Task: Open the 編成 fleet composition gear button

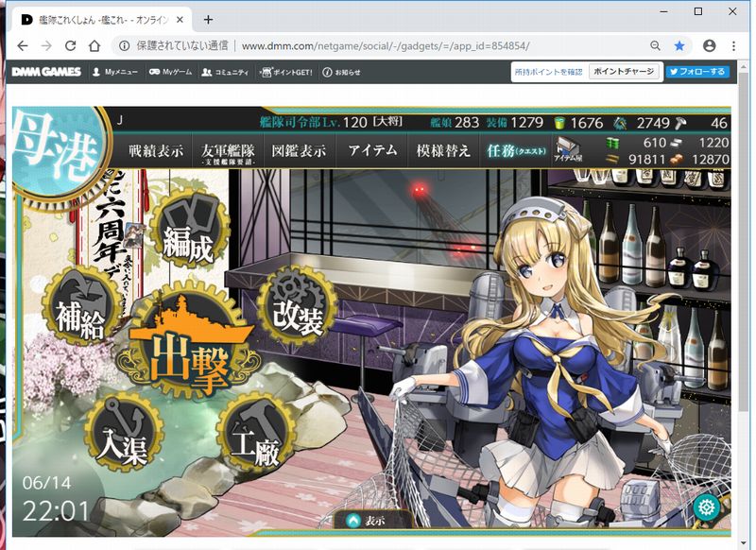Action: point(189,230)
